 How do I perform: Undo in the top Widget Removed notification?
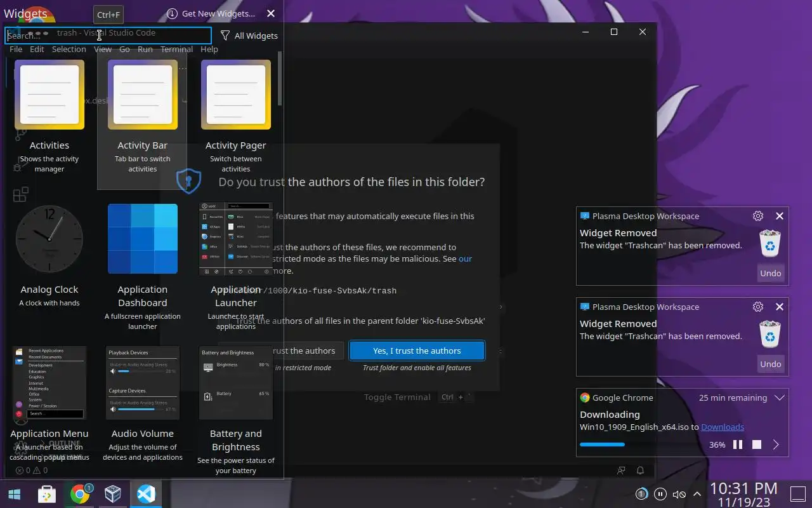coord(771,273)
